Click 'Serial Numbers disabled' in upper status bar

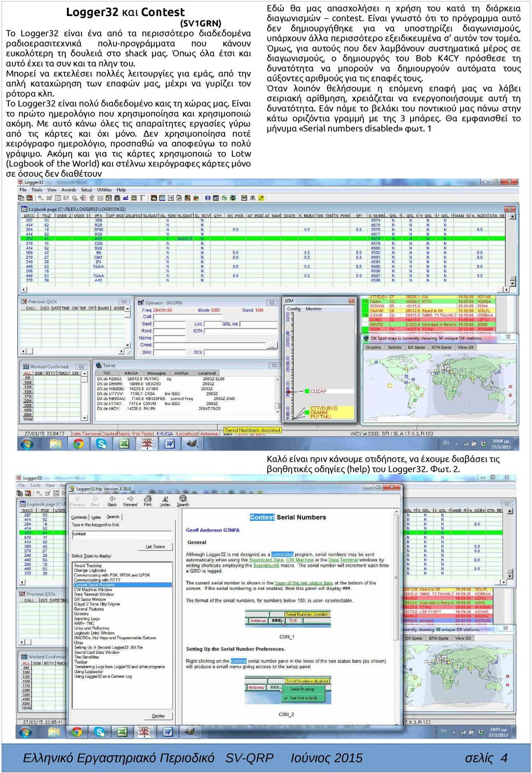pos(252,430)
